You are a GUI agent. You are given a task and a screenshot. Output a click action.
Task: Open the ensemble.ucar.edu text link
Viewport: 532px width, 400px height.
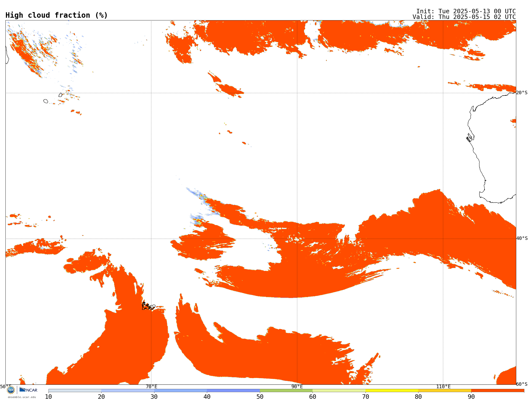pos(22,397)
